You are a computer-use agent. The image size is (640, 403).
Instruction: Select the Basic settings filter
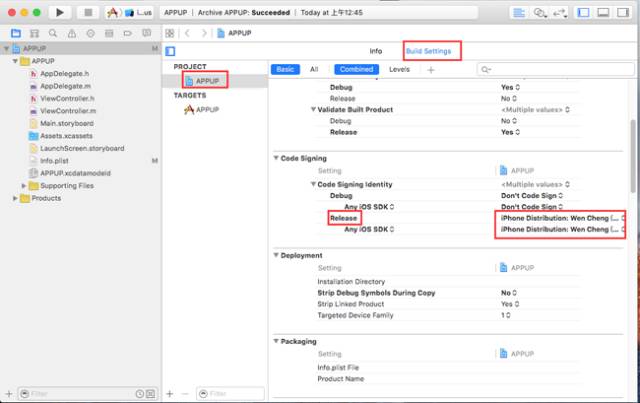click(x=285, y=69)
